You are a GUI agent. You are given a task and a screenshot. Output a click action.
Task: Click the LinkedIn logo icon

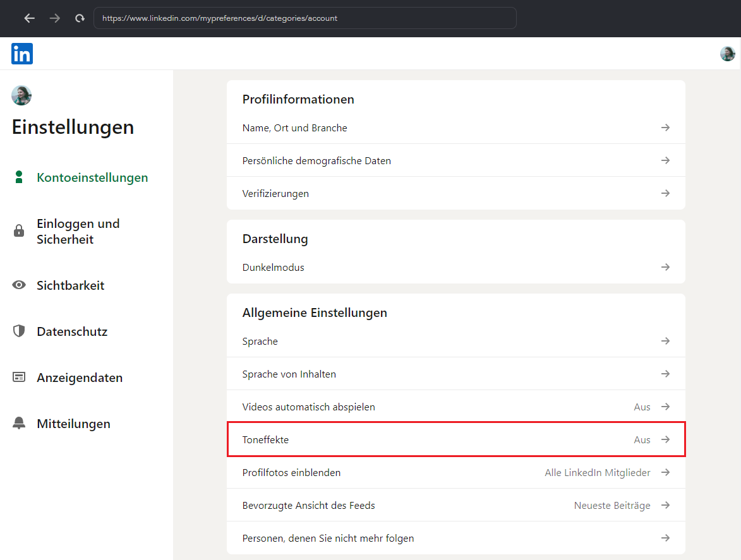22,54
